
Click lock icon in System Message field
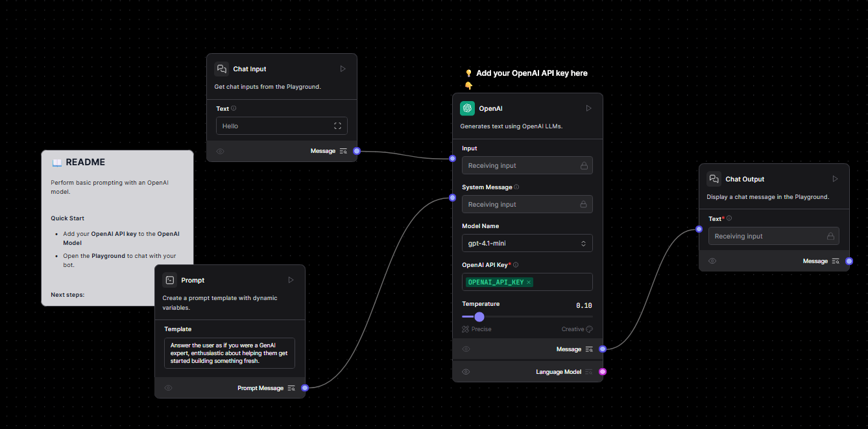pyautogui.click(x=584, y=204)
